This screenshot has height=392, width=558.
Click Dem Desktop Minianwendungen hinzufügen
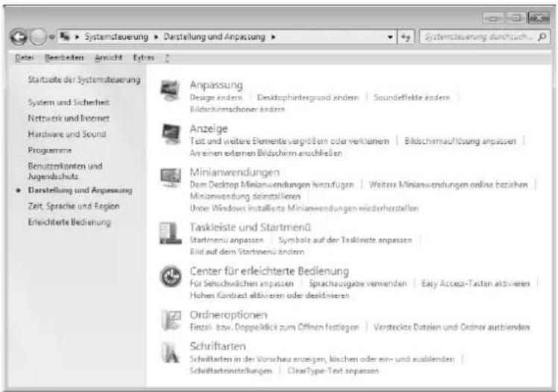[x=272, y=185]
